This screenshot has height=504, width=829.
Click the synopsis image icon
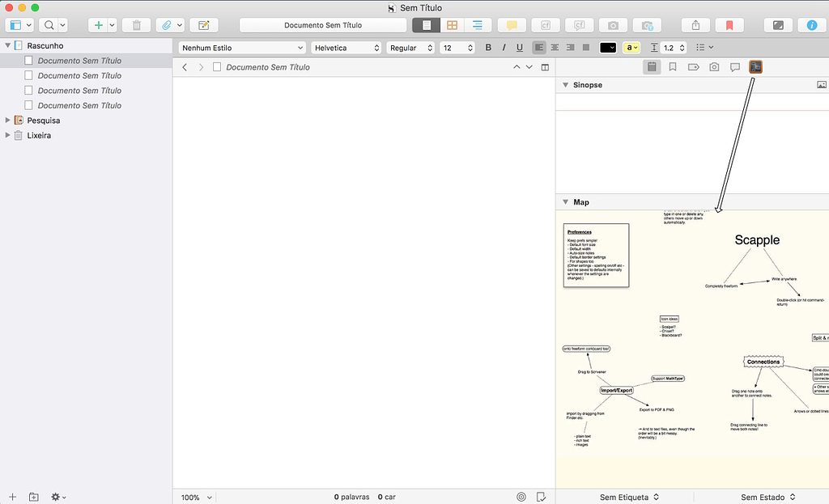pyautogui.click(x=821, y=84)
